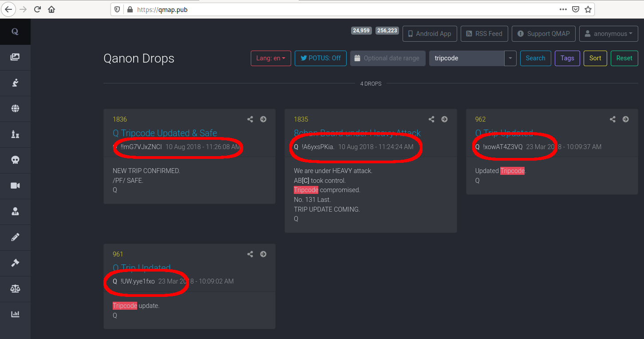
Task: Open drop 1836 via arrow icon
Action: [263, 119]
